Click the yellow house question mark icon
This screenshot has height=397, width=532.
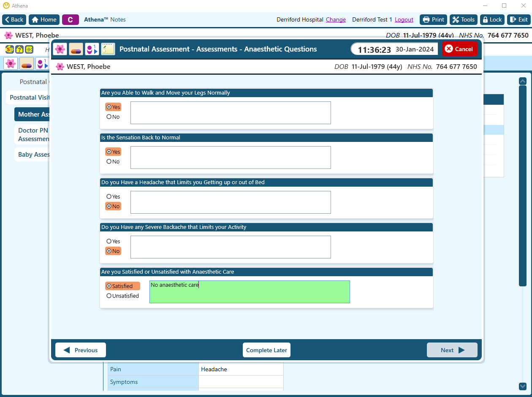coord(19,49)
